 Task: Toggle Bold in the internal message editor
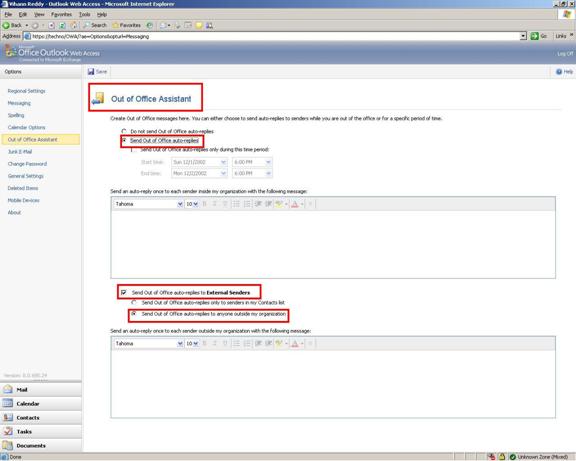[205, 204]
